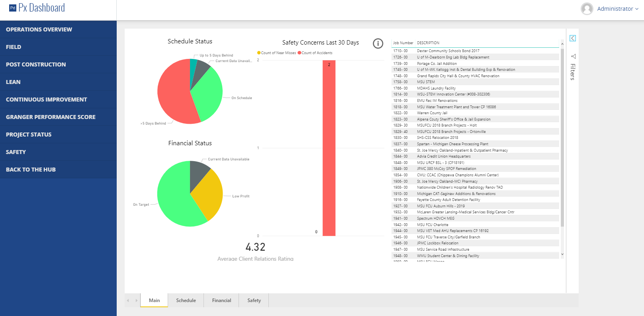Select row Advia Credit Union Headquarters
The width and height of the screenshot is (644, 316).
point(476,156)
